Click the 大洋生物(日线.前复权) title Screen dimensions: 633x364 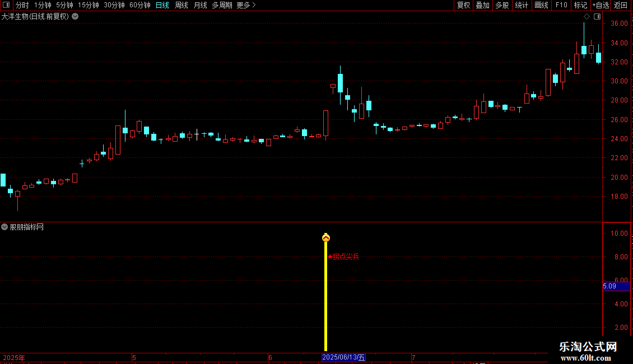pos(35,17)
